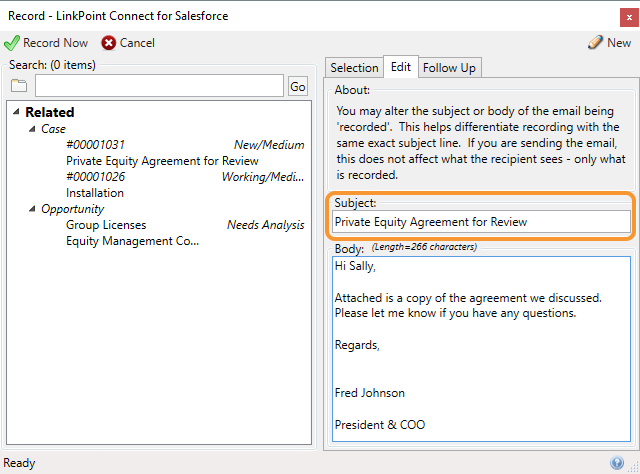Click the Go search button
The image size is (640, 474).
click(298, 86)
